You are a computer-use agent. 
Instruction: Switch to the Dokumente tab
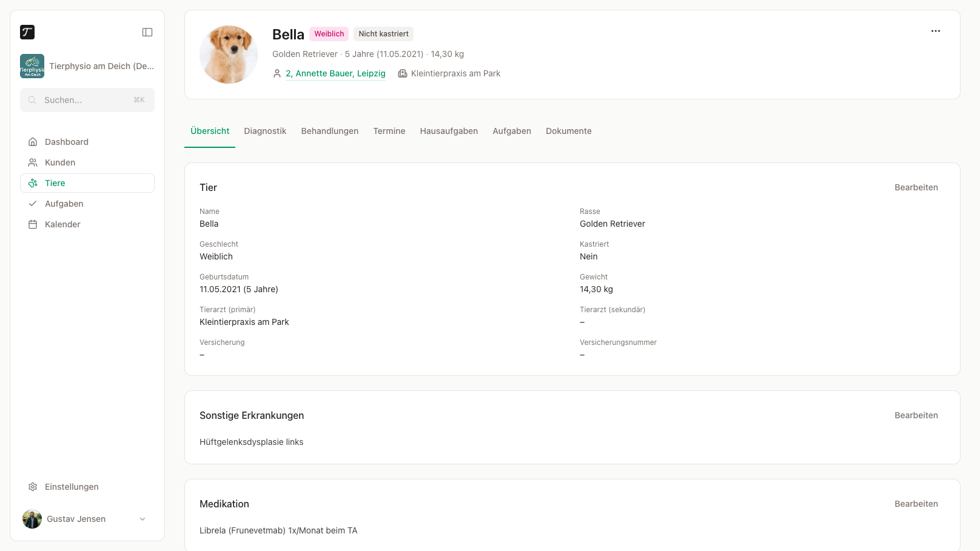[x=569, y=131]
